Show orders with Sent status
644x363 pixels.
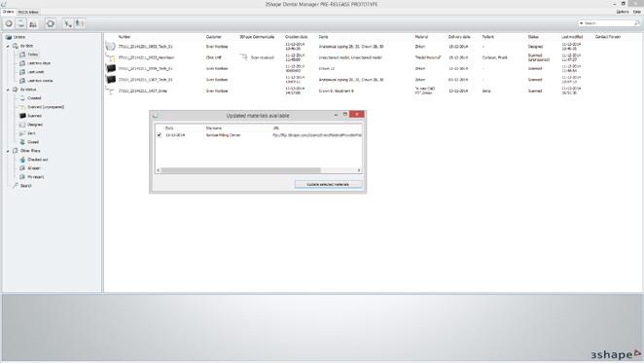click(31, 133)
